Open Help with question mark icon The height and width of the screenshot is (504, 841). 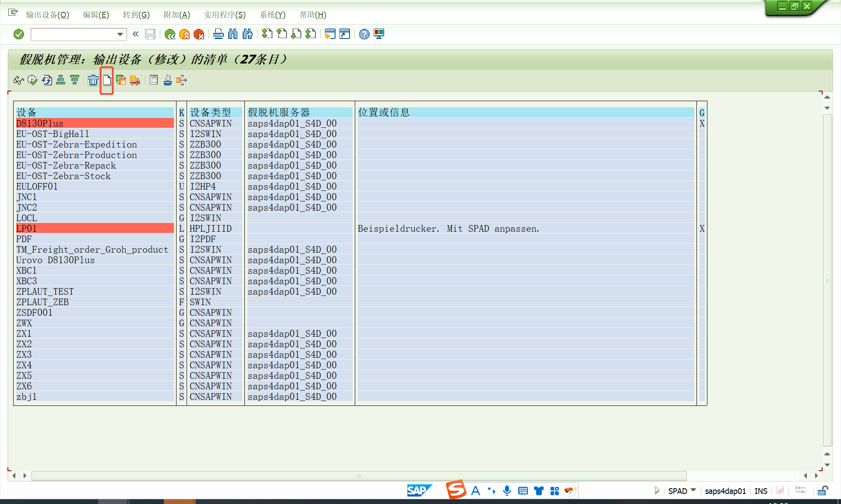(x=364, y=34)
